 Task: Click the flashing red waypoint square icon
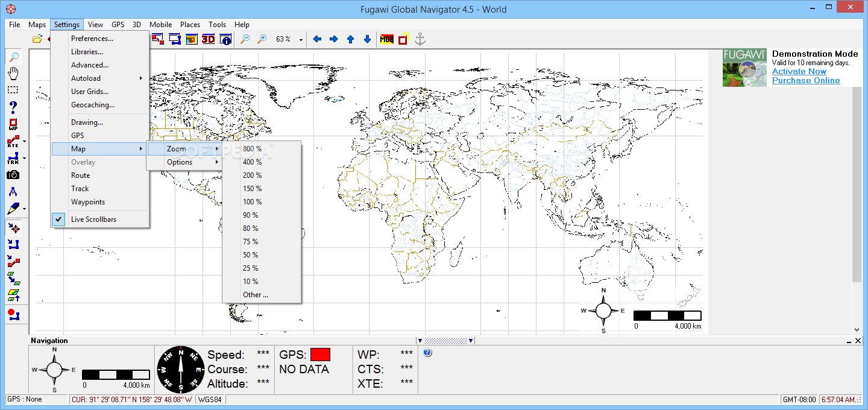pyautogui.click(x=403, y=39)
